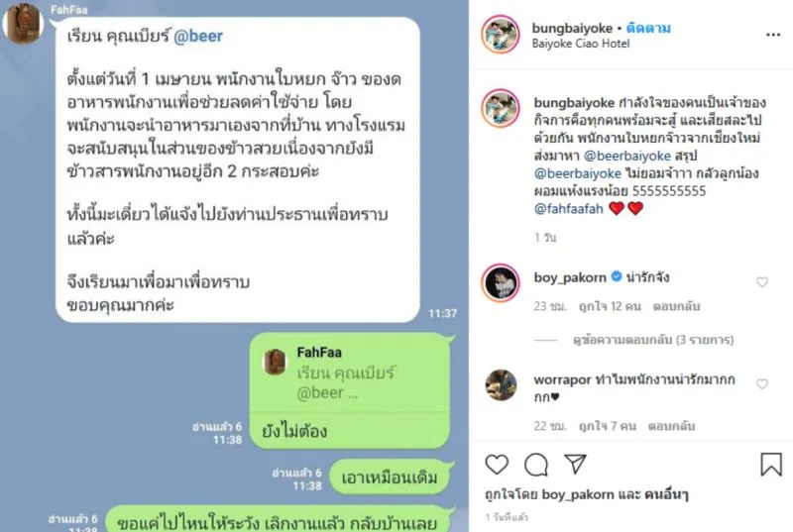The image size is (793, 532).
Task: Like worrapor's comment heart
Action: coord(762,384)
